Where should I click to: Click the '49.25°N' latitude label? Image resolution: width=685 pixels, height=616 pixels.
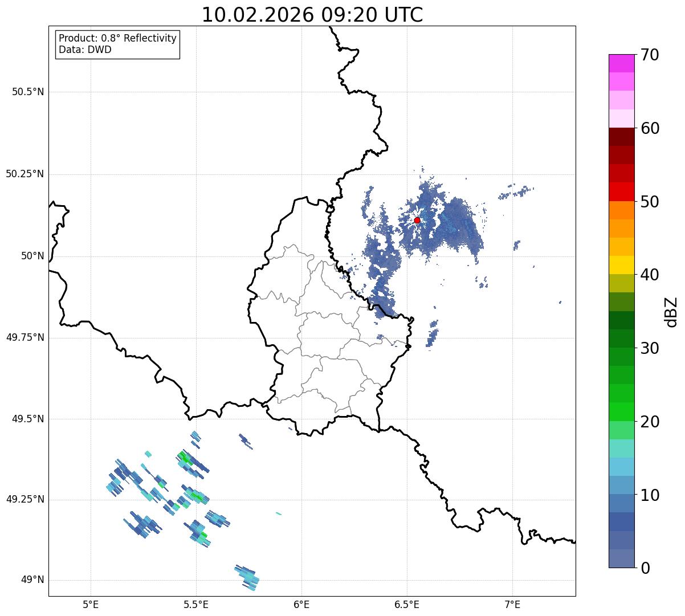[x=25, y=499]
